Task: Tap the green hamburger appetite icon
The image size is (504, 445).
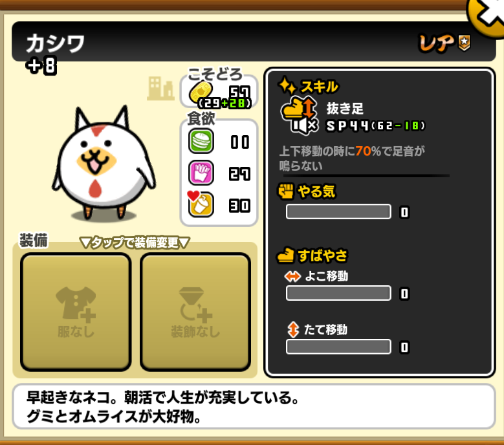Action: click(201, 141)
